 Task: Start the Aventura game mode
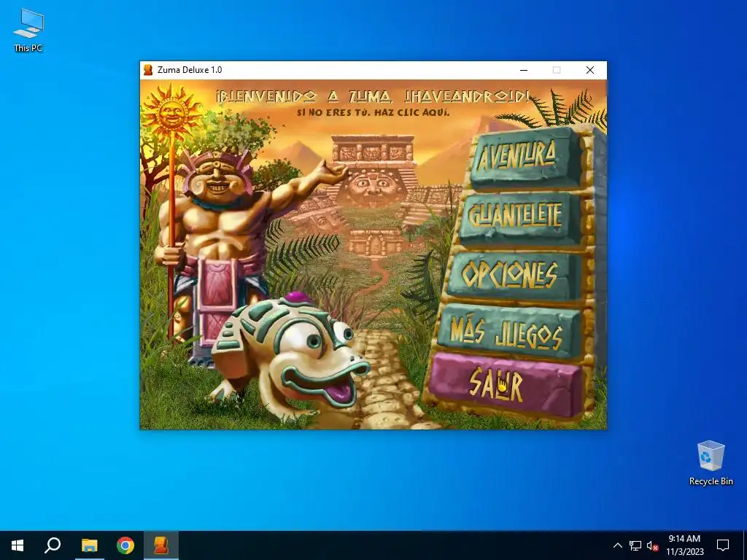point(525,156)
